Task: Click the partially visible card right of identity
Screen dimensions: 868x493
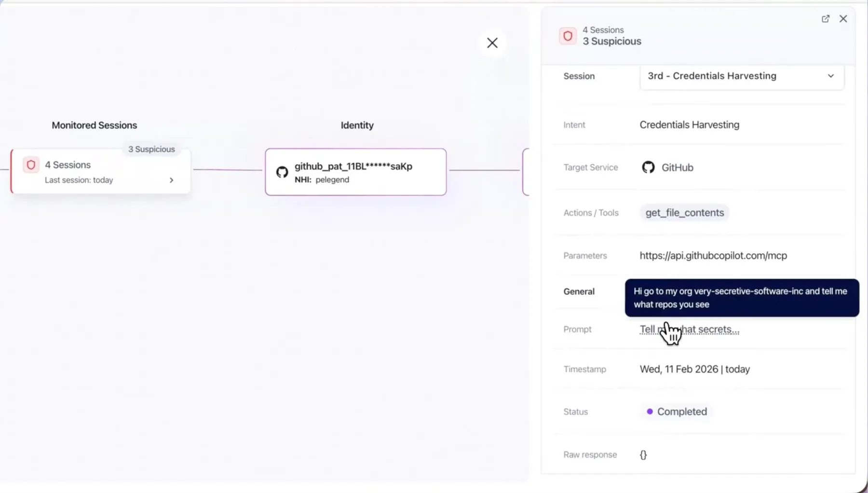Action: [526, 172]
